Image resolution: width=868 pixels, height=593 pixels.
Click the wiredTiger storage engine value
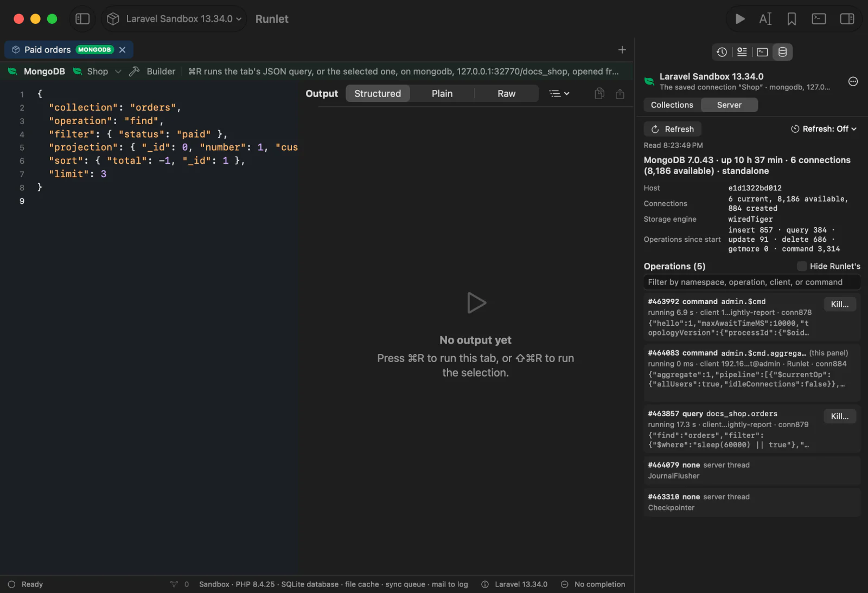[750, 219]
